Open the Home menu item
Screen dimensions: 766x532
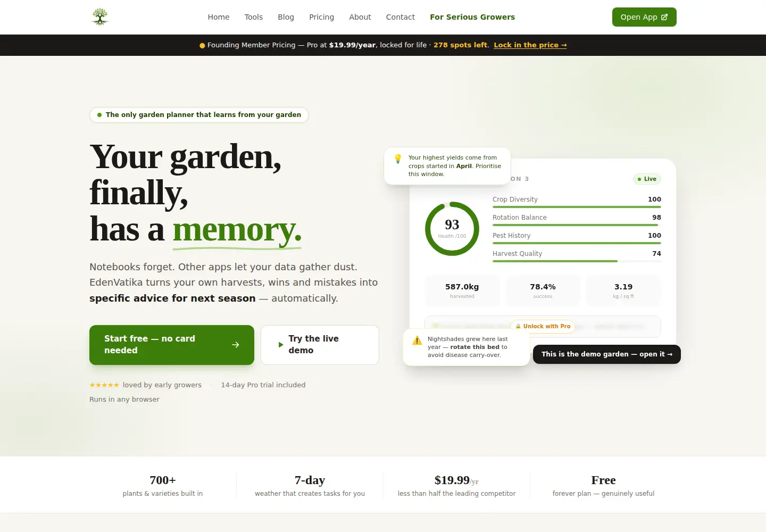point(219,17)
